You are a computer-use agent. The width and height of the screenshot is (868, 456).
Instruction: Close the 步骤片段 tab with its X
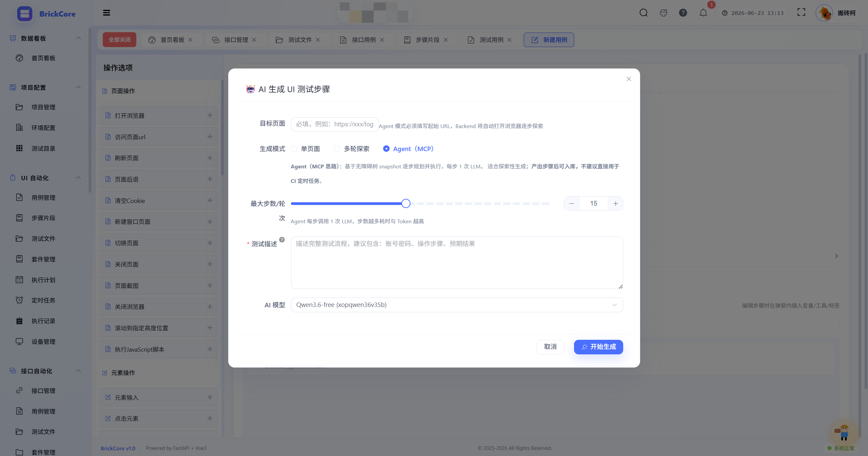click(446, 40)
